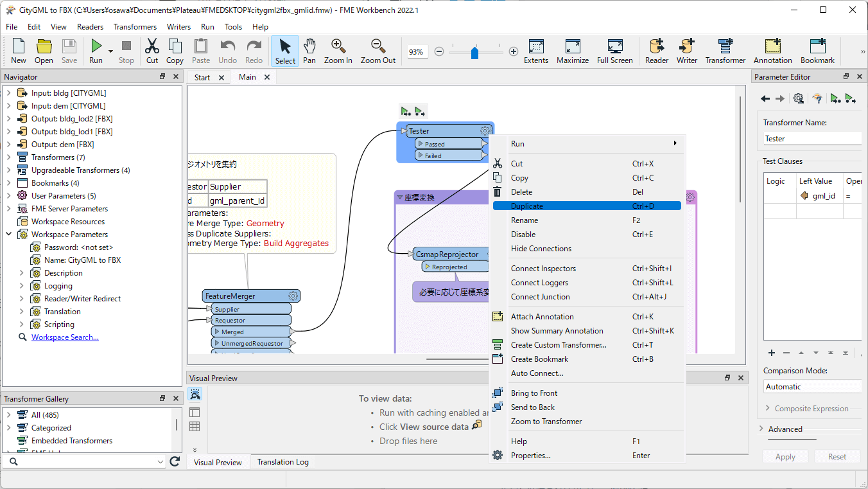
Task: Choose Connect Inspectors from context menu
Action: [587, 269]
